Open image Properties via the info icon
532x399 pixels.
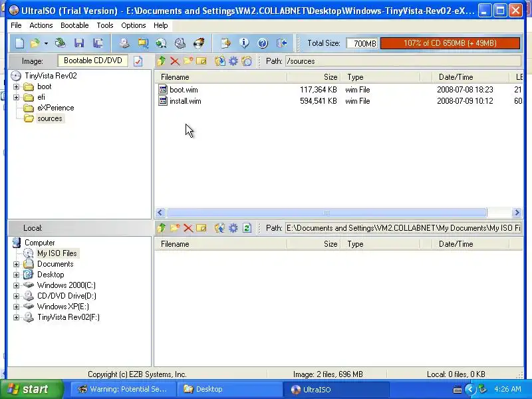[x=244, y=43]
